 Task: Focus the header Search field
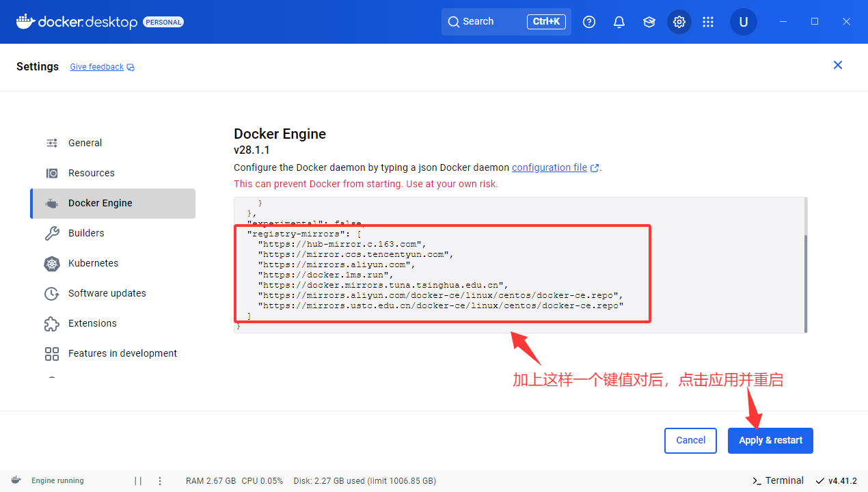[x=506, y=22]
